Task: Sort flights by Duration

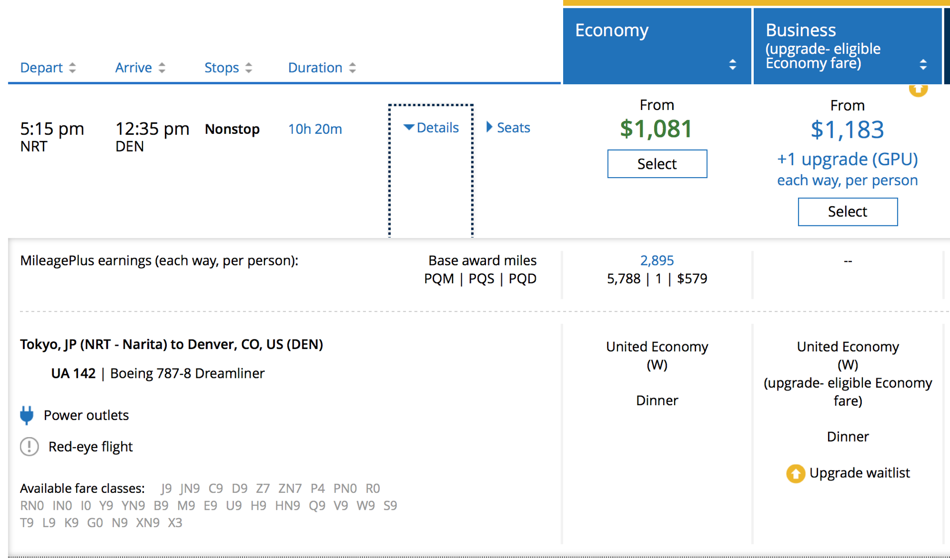Action: [x=322, y=68]
